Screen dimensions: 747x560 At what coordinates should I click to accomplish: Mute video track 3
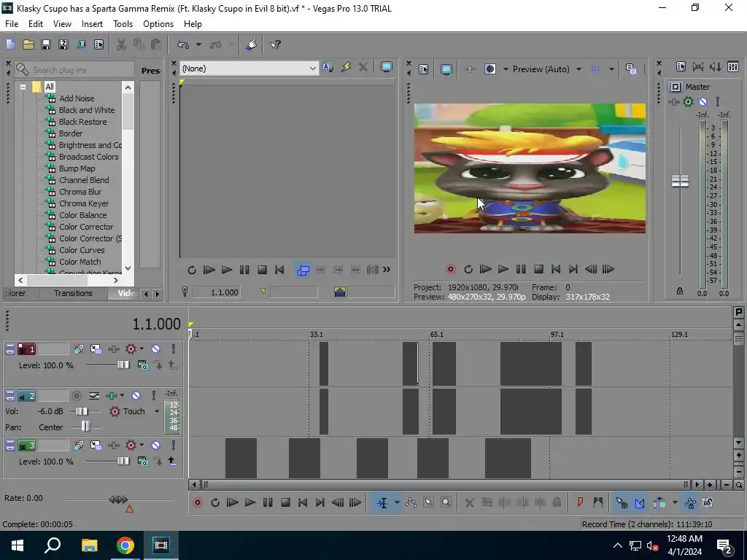point(156,446)
